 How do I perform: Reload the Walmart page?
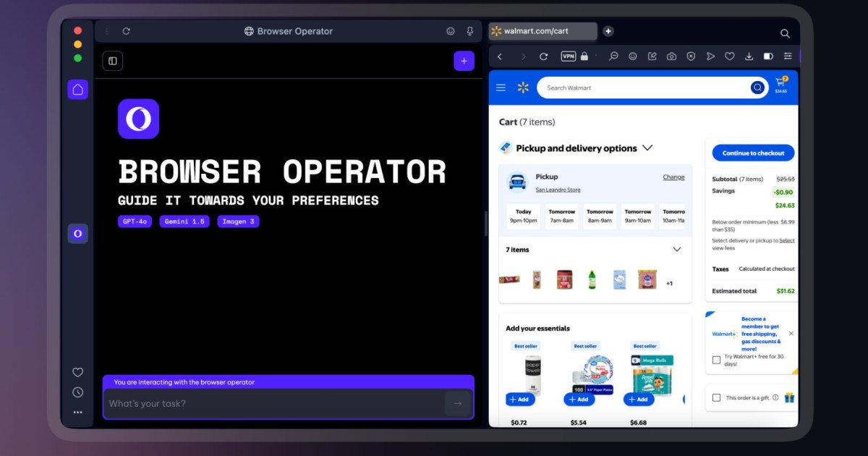tap(544, 56)
